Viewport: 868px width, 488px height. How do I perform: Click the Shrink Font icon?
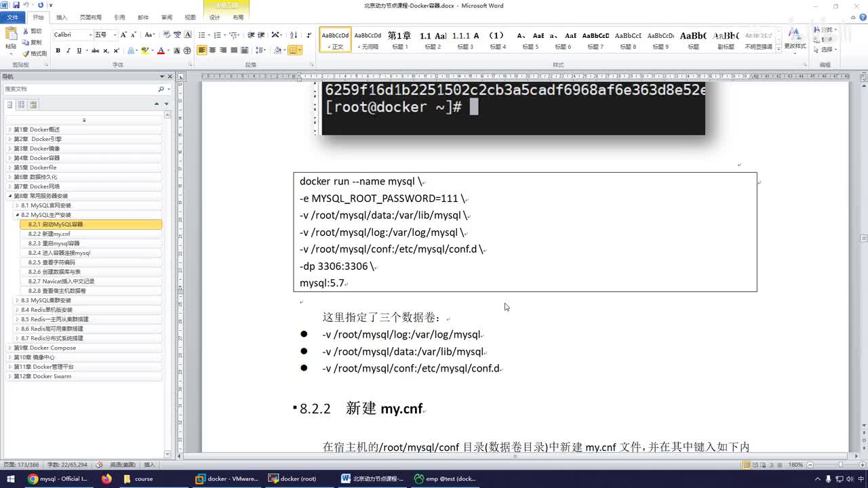134,35
